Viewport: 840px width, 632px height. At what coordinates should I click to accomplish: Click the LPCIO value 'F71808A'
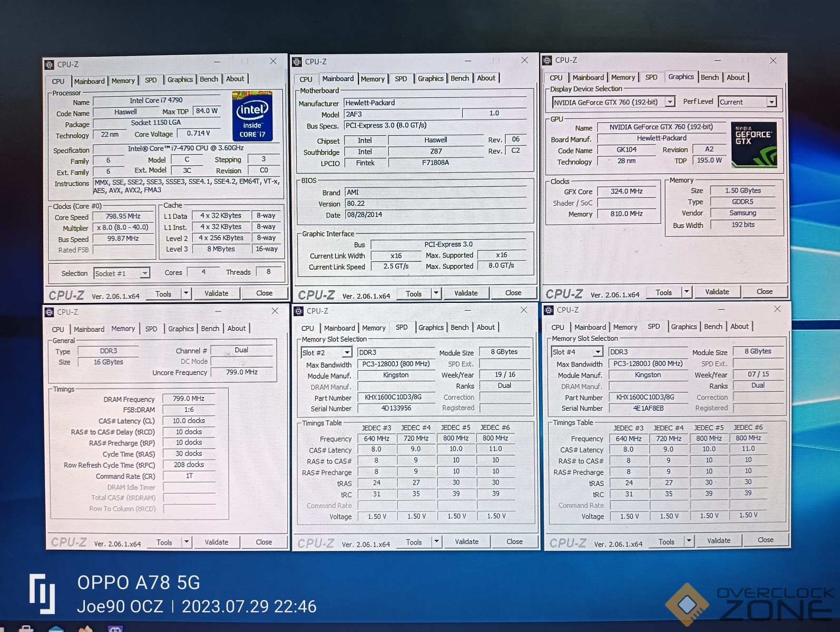coord(435,163)
